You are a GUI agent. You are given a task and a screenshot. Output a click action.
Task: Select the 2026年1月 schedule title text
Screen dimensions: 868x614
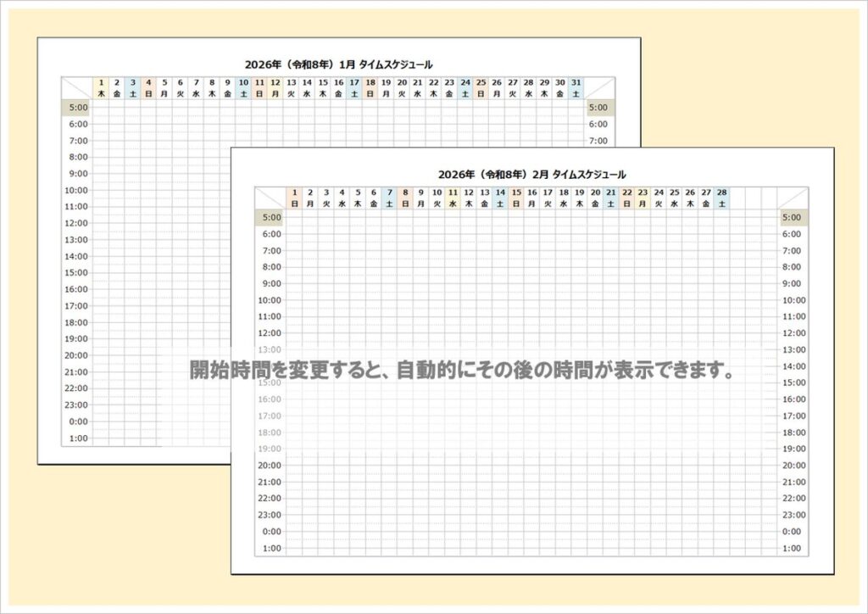337,60
